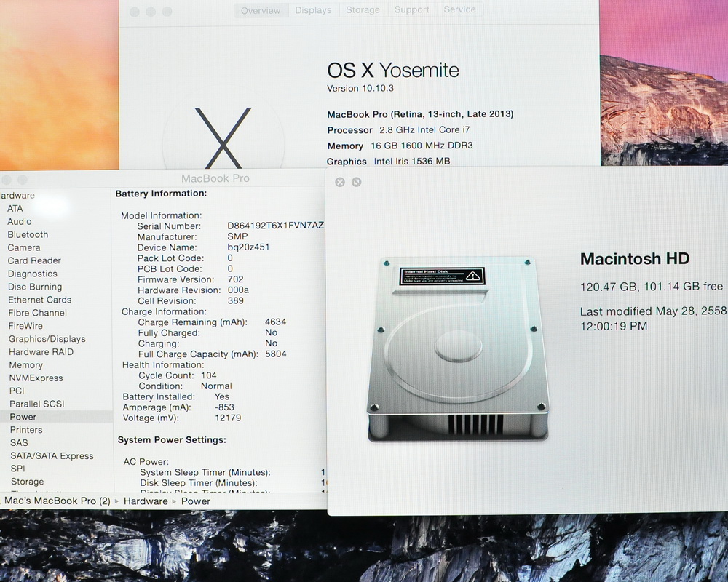This screenshot has height=582, width=728.
Task: Select Card Reader in the sidebar
Action: [x=34, y=260]
